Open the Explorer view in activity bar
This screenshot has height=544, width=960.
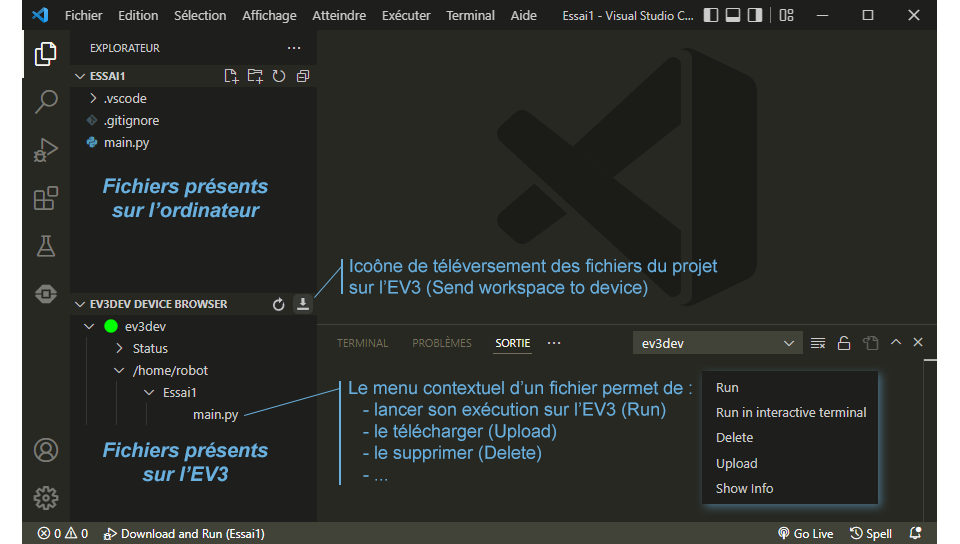(x=45, y=54)
